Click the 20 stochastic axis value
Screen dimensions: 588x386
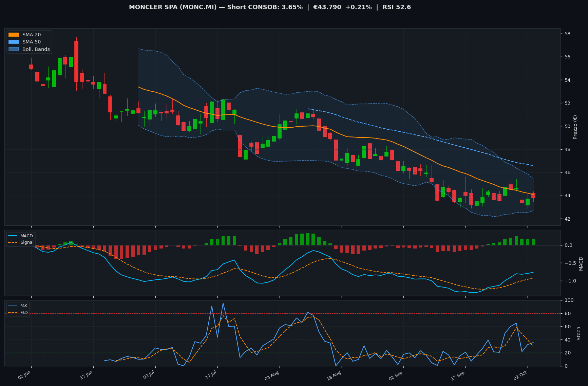[x=567, y=353]
